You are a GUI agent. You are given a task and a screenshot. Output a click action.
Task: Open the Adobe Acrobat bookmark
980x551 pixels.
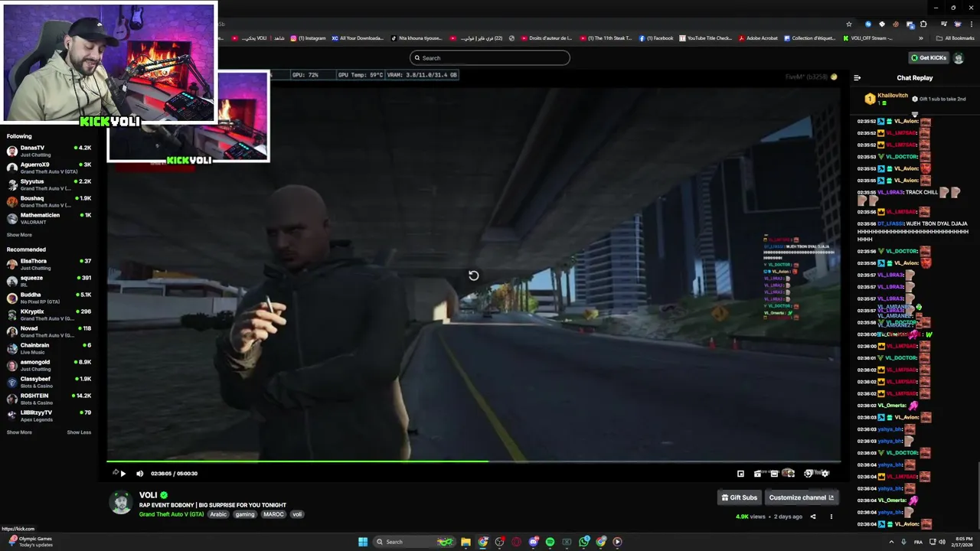coord(758,38)
